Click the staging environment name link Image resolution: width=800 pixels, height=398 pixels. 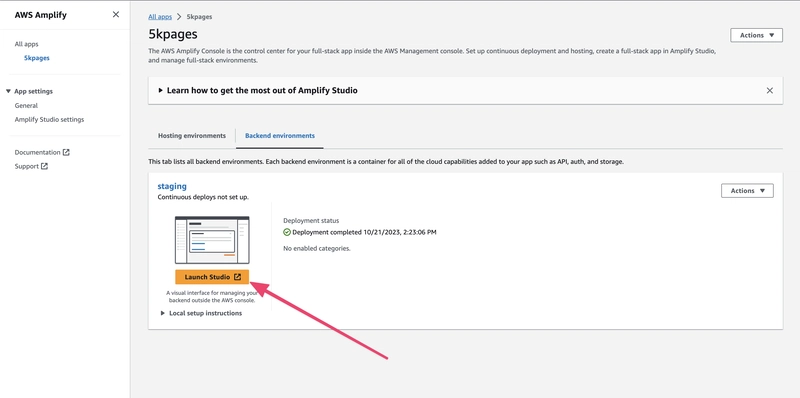click(x=172, y=186)
